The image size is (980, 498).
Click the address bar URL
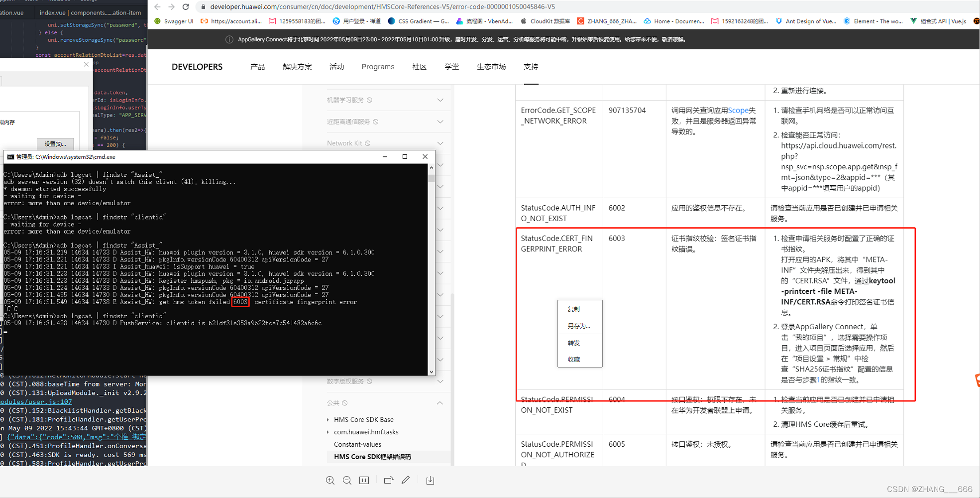[x=382, y=7]
